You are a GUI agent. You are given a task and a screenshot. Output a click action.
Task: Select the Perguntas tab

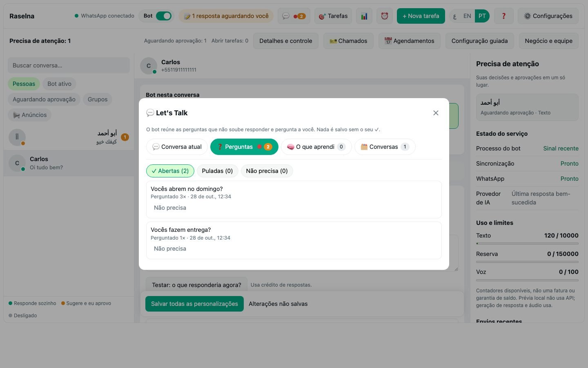[x=244, y=147]
